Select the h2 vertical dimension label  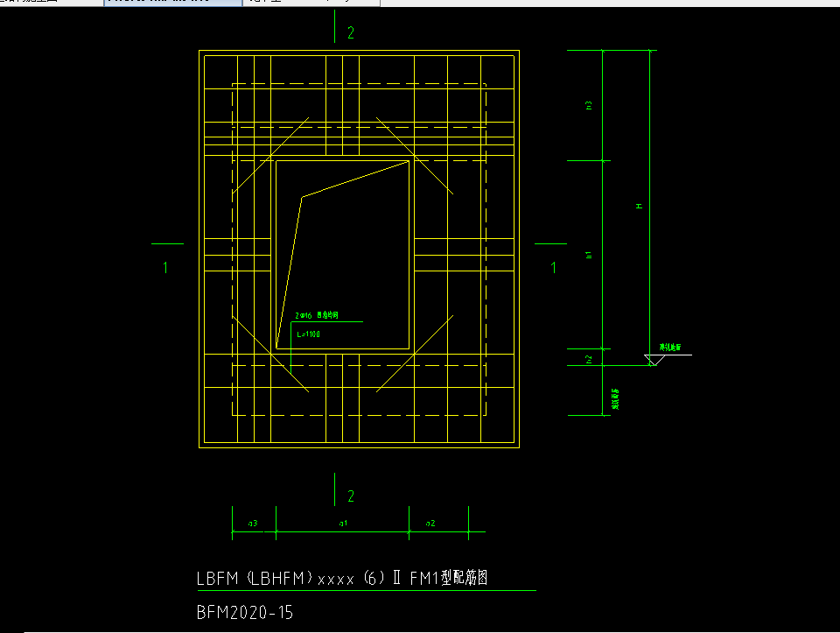click(589, 359)
